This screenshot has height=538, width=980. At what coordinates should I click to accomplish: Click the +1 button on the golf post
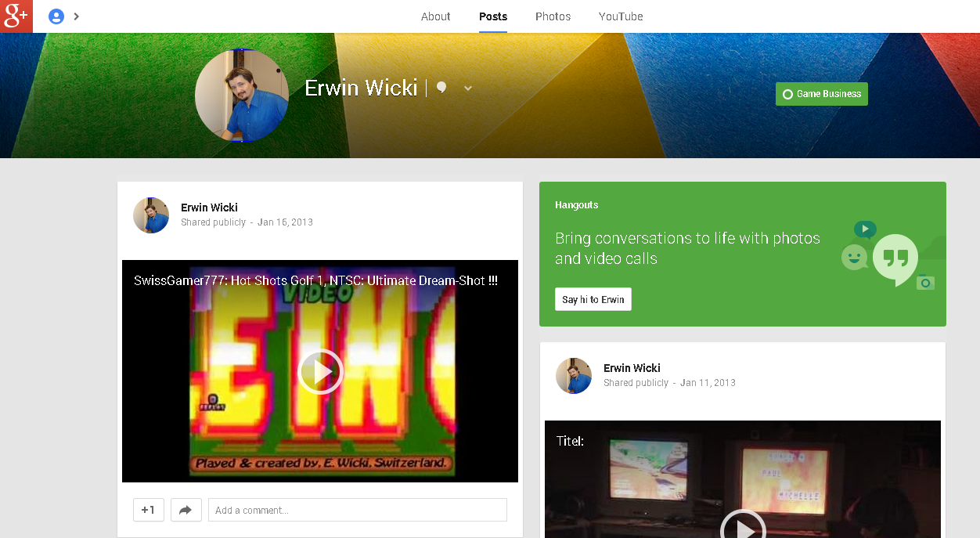tap(149, 510)
